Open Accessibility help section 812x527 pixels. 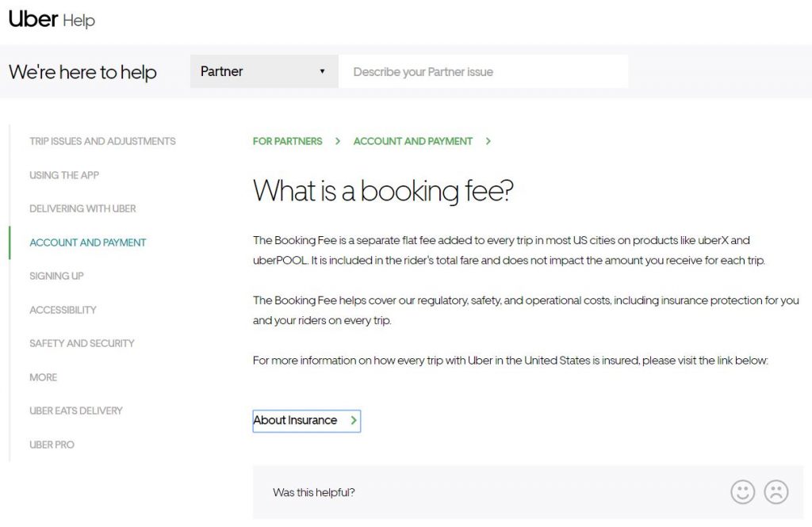pyautogui.click(x=63, y=310)
